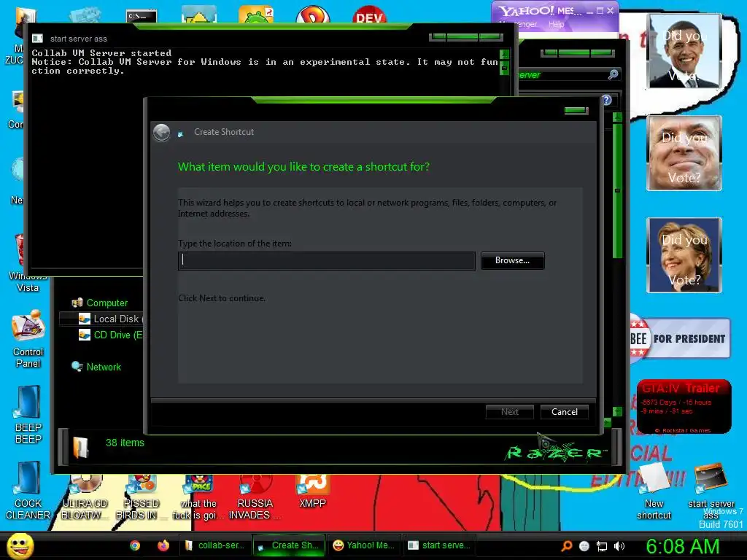Click the GTA:IV Trailer countdown gadget
This screenshot has width=747, height=560.
click(x=684, y=407)
